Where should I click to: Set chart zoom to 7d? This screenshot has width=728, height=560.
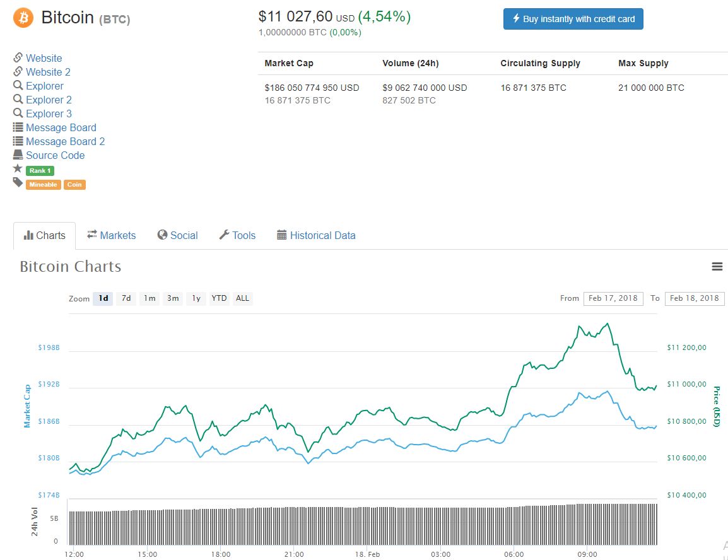tap(126, 298)
